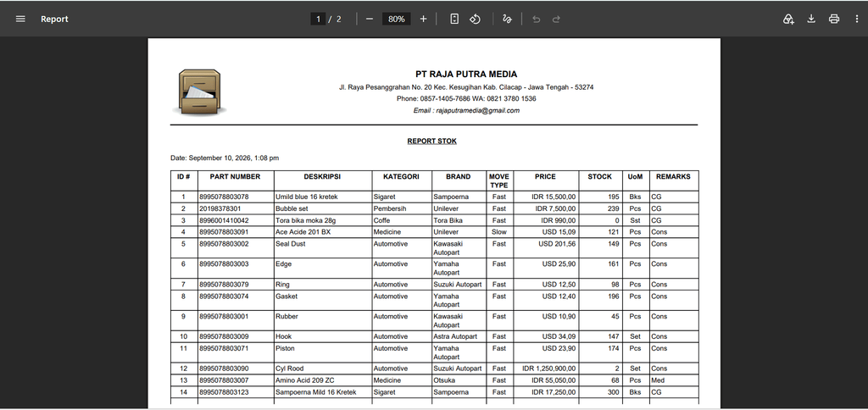
Task: Click the undo arrow icon
Action: point(536,19)
